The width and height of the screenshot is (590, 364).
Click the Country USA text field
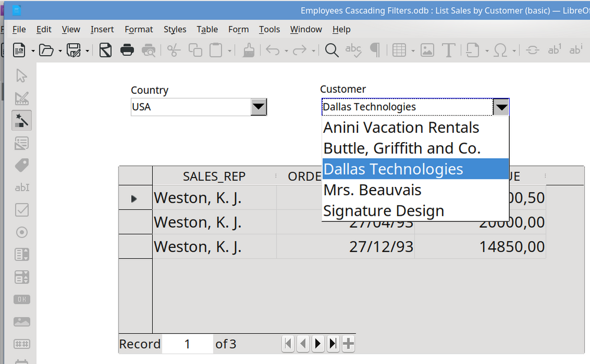pos(191,107)
